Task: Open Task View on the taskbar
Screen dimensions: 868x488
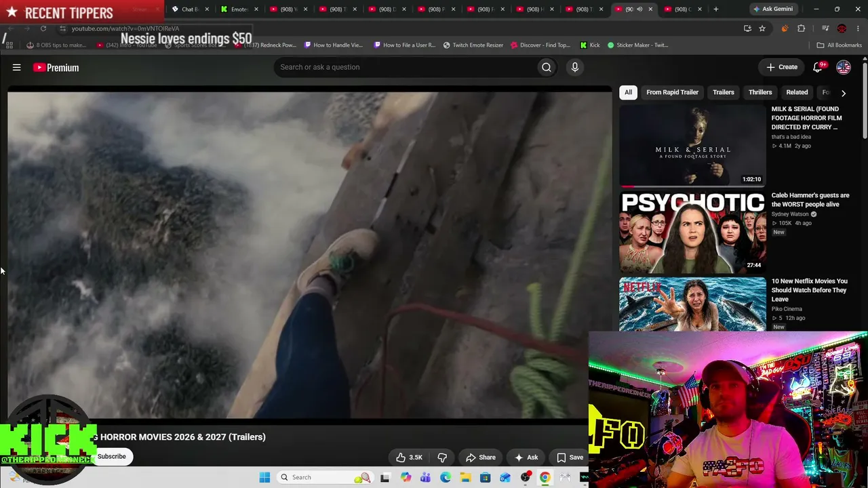Action: click(385, 477)
